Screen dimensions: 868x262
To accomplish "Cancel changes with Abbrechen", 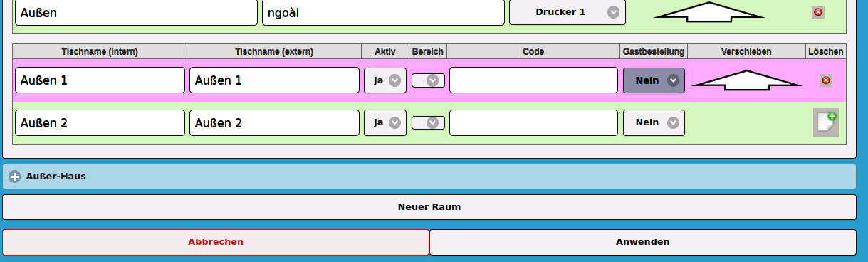I will pyautogui.click(x=216, y=242).
